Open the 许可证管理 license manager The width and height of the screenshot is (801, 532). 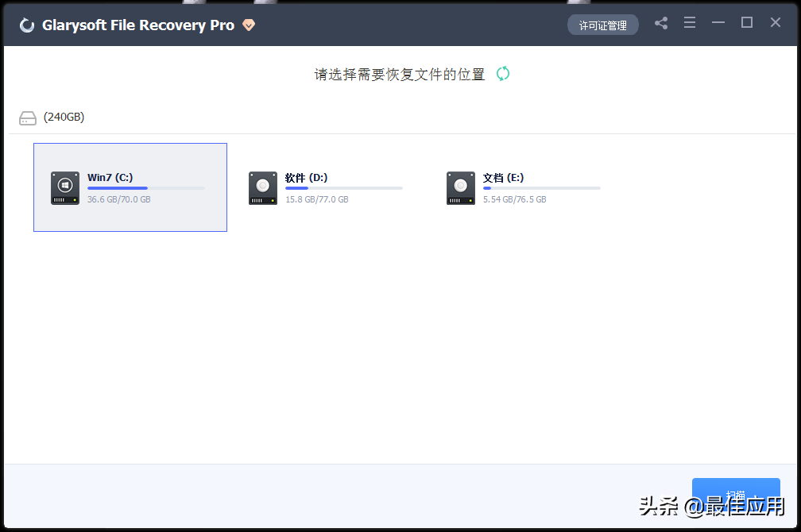point(603,25)
